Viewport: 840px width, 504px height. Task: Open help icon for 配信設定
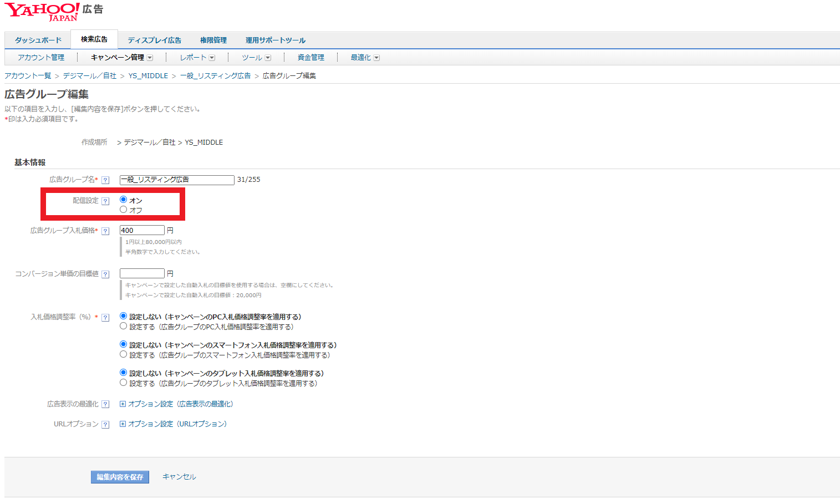pos(105,201)
